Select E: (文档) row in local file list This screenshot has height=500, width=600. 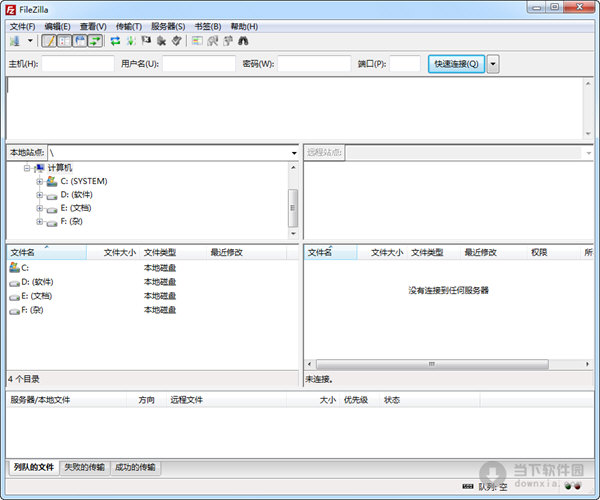click(x=152, y=296)
